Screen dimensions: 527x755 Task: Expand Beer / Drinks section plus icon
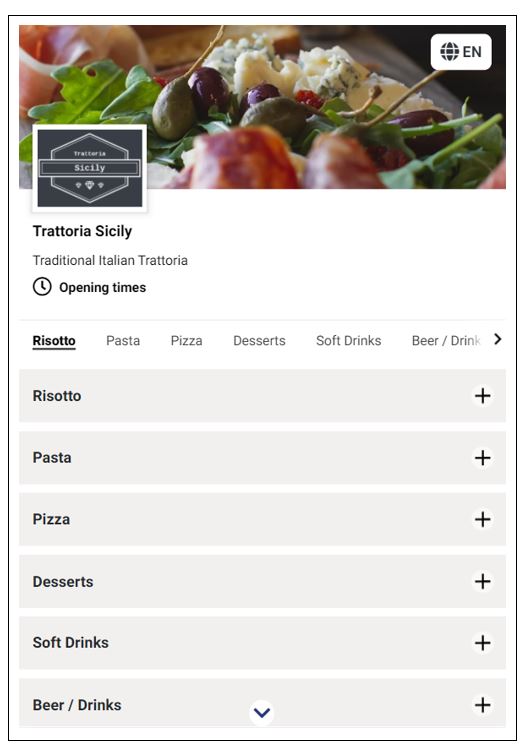(482, 705)
